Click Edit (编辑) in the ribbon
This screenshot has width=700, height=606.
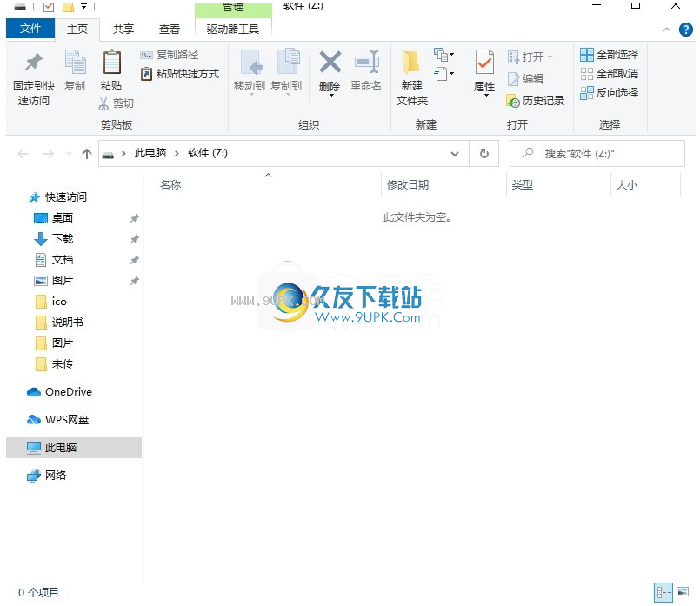(x=525, y=79)
